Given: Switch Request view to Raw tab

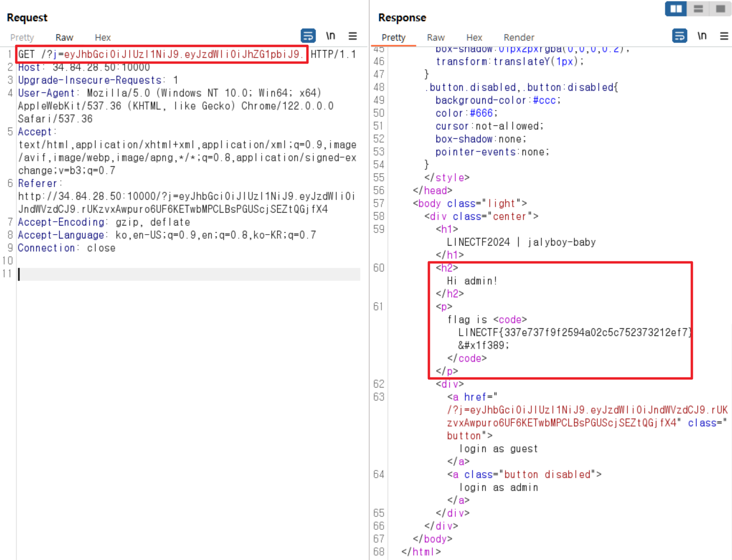Looking at the screenshot, I should [64, 37].
